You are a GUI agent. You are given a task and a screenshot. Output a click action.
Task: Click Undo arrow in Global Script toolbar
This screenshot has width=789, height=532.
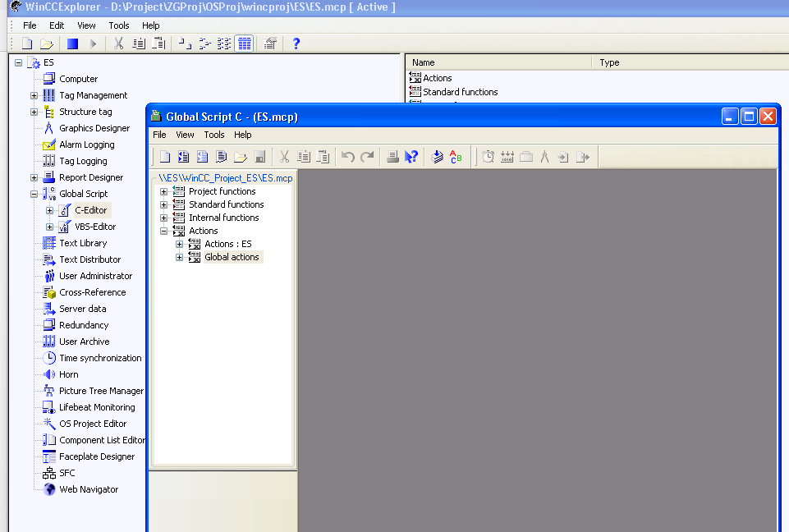coord(348,157)
